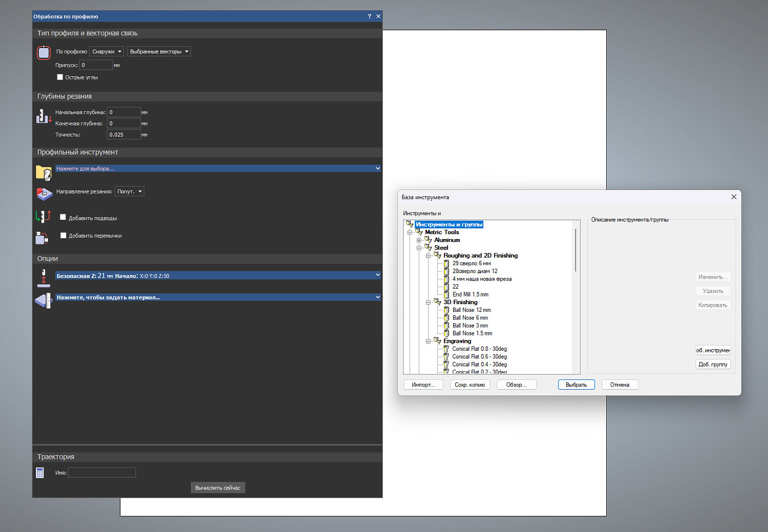768x532 pixels.
Task: Select the tool named 22
Action: (456, 287)
